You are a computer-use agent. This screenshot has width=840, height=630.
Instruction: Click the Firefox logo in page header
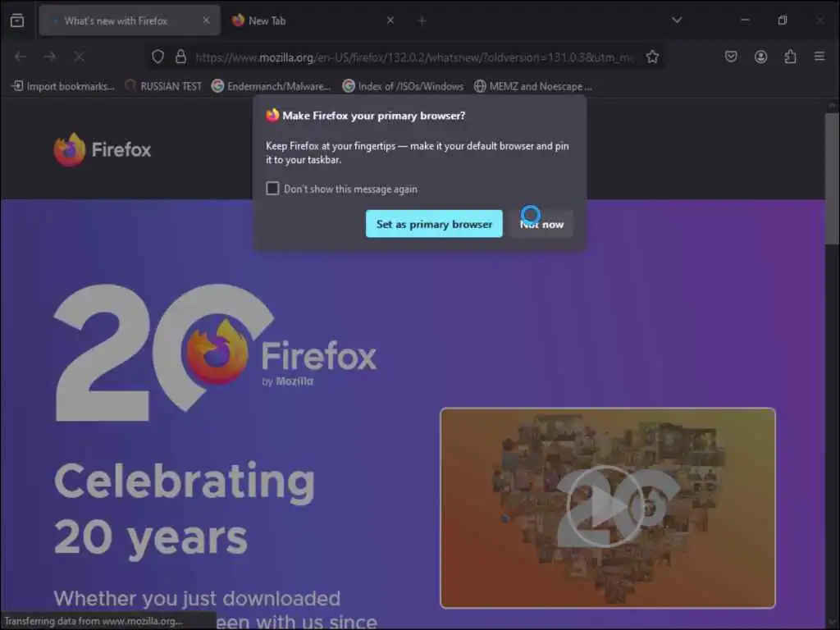click(x=103, y=149)
